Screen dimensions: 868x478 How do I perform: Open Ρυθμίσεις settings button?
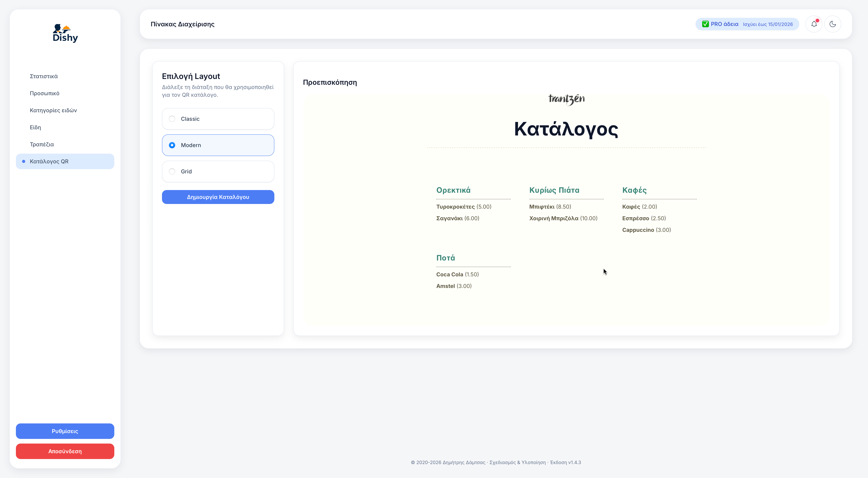point(65,431)
